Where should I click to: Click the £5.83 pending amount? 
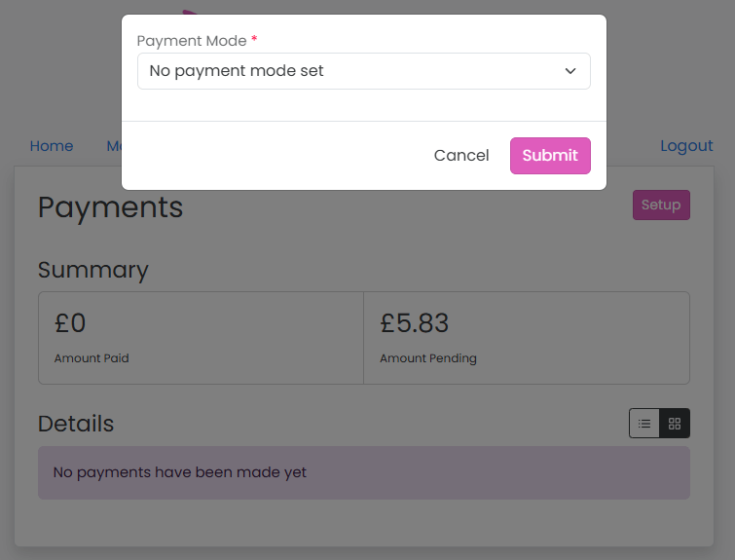pos(415,323)
